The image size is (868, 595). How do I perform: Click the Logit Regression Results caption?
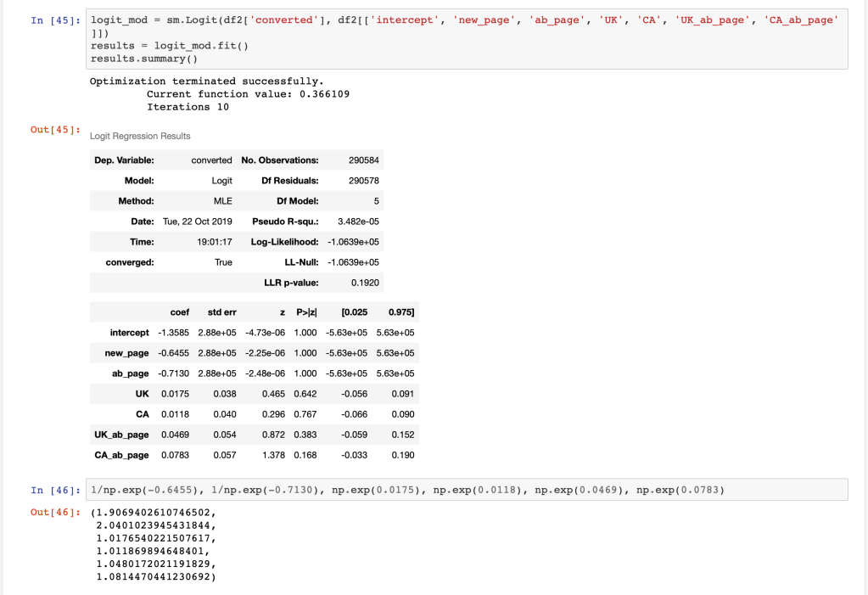140,136
